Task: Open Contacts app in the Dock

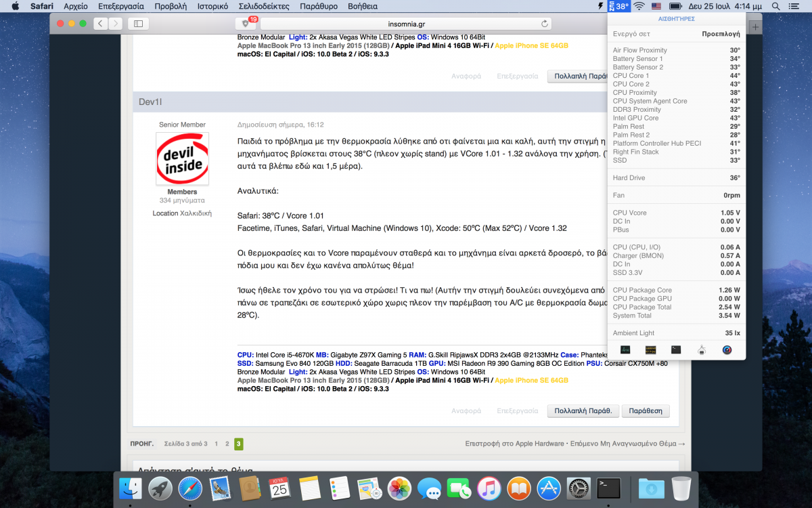Action: (x=250, y=488)
